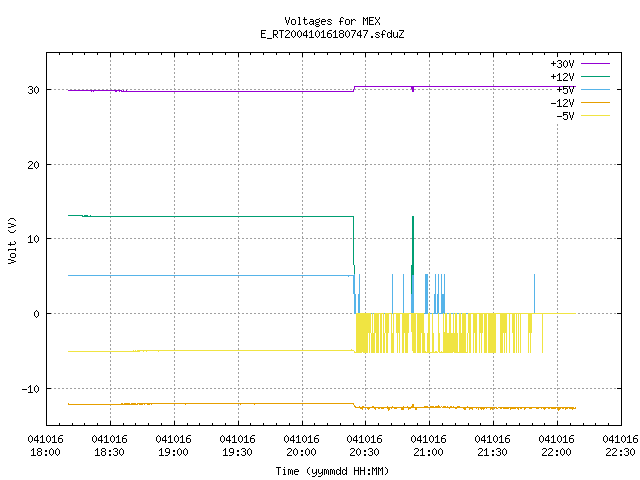Screen dimensions: 640x480
Task: Click the y-axis tick value 0
Action: 36,314
